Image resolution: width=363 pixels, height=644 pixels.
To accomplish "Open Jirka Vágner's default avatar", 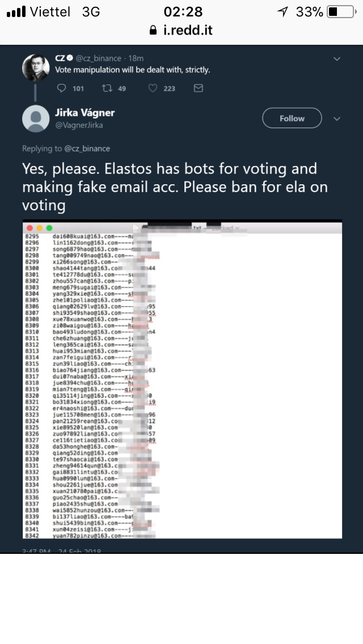I will [x=36, y=118].
